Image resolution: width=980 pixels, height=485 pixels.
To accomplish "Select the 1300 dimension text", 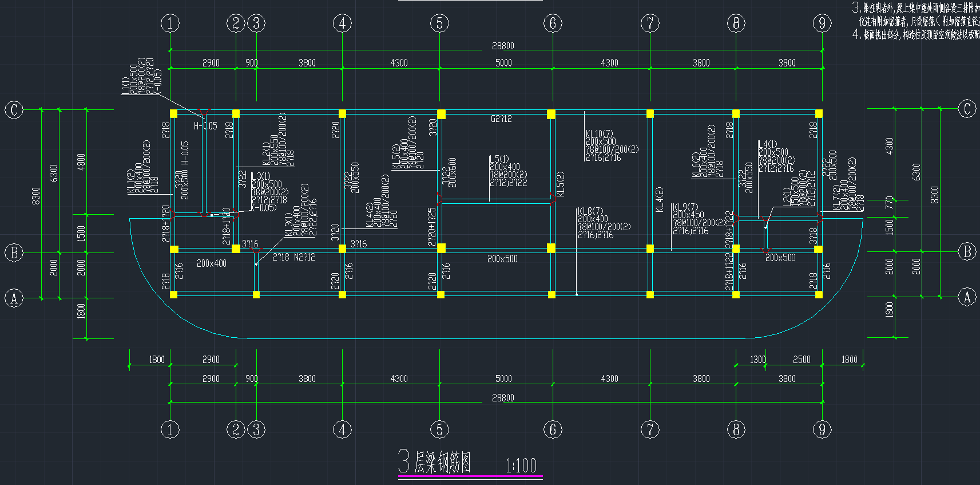I will click(x=757, y=360).
